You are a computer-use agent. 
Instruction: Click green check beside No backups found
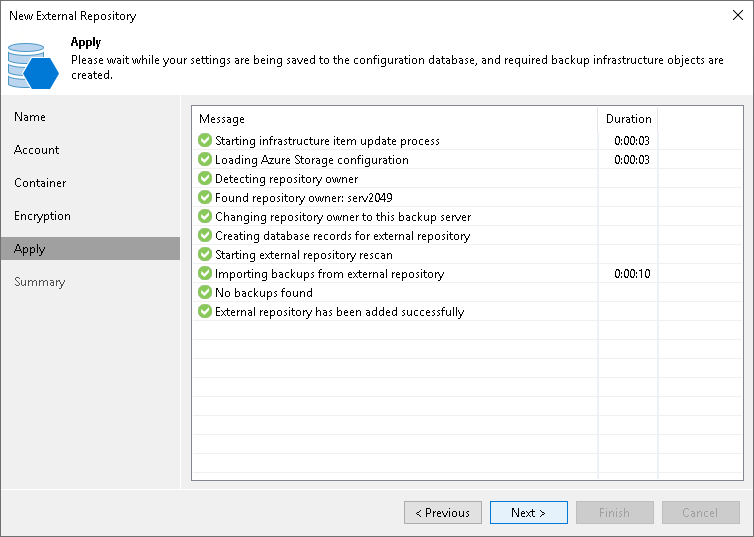(x=205, y=293)
